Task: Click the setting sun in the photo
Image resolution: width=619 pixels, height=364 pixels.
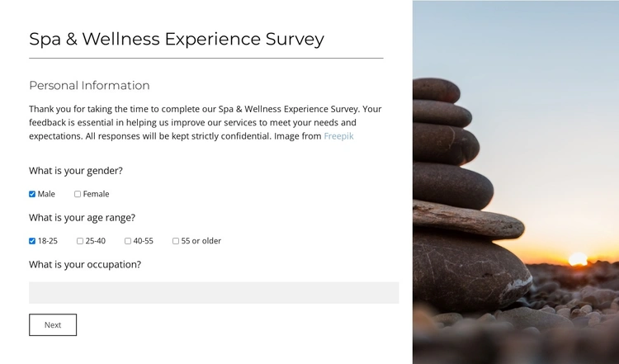Action: [579, 259]
